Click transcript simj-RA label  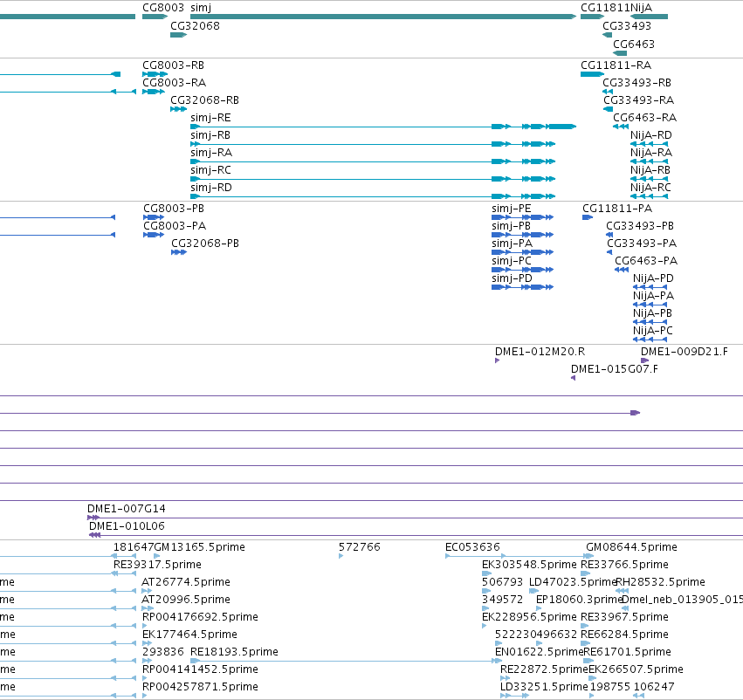211,153
